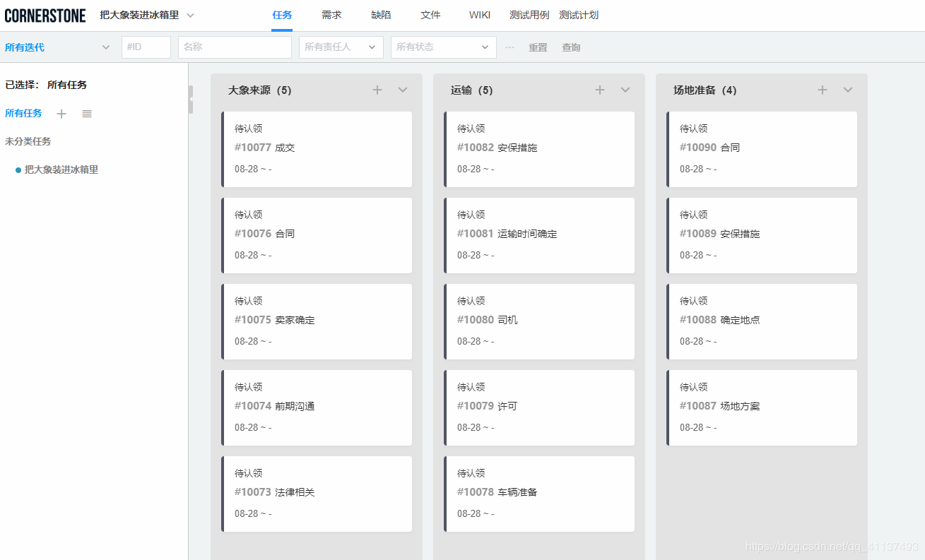Open the 所有状态 filter dropdown
This screenshot has height=560, width=925.
(443, 47)
